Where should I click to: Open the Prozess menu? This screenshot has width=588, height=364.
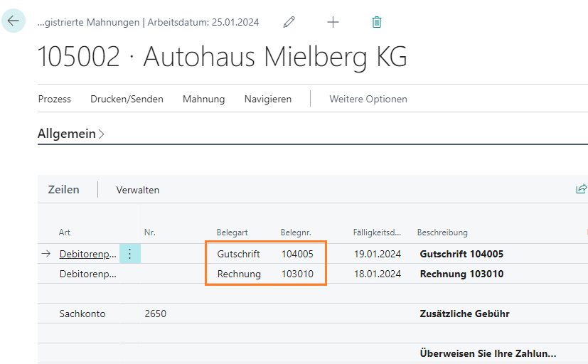point(55,99)
